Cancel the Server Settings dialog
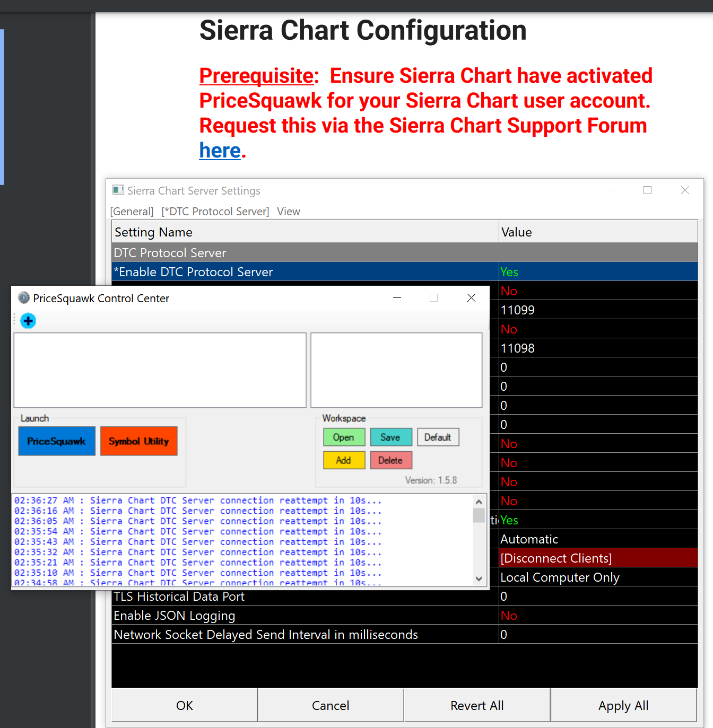 331,705
